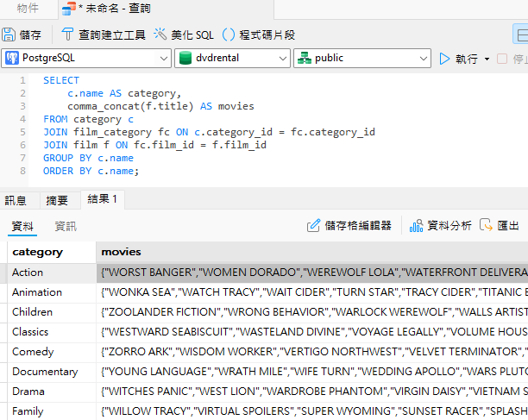The width and height of the screenshot is (528, 420).
Task: Click Beautify SQL (美化 SQL) wand icon
Action: pos(160,34)
